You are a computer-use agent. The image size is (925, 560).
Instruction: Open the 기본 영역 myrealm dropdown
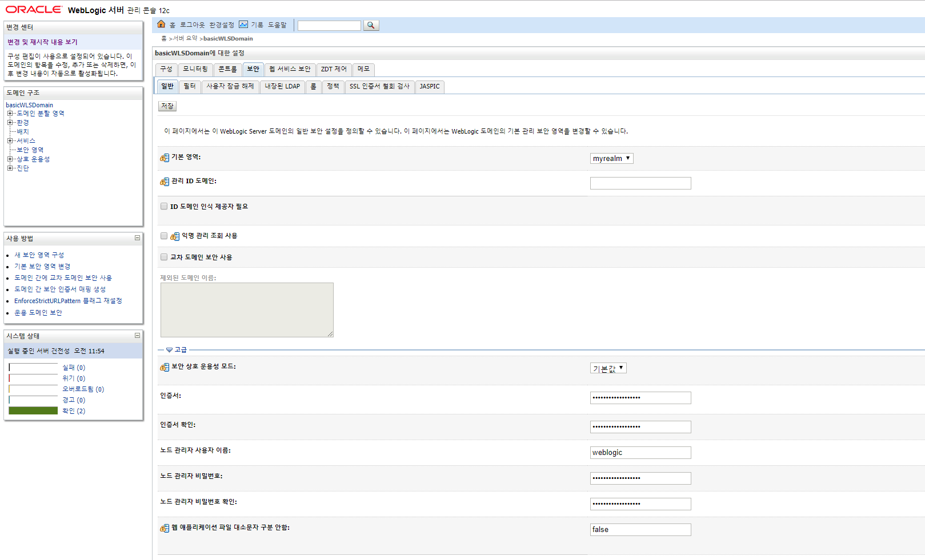(611, 158)
